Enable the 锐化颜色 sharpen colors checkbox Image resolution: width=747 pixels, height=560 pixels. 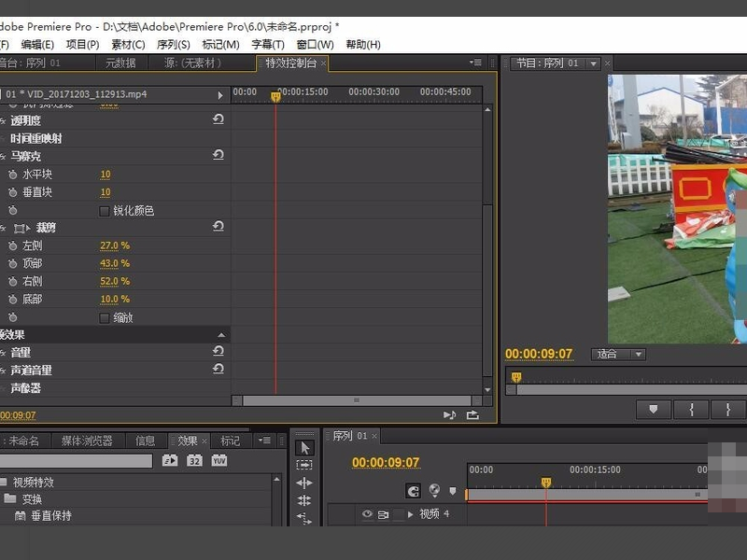tap(105, 211)
